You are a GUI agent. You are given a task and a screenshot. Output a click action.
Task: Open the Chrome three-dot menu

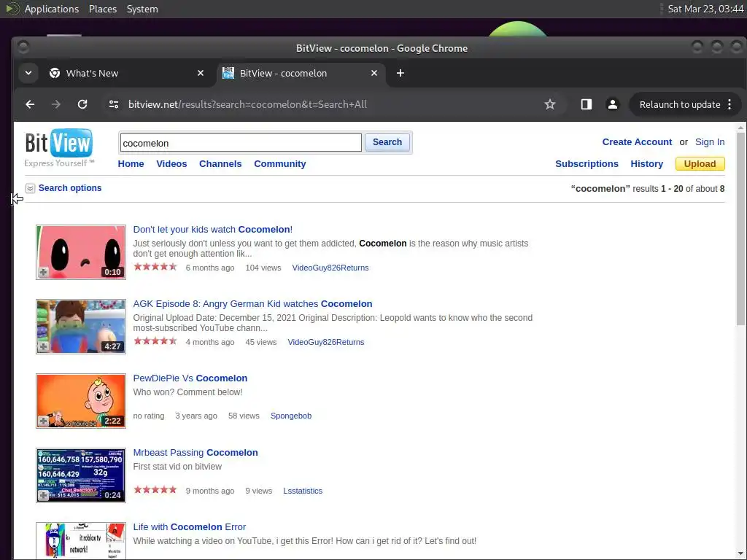coord(729,104)
